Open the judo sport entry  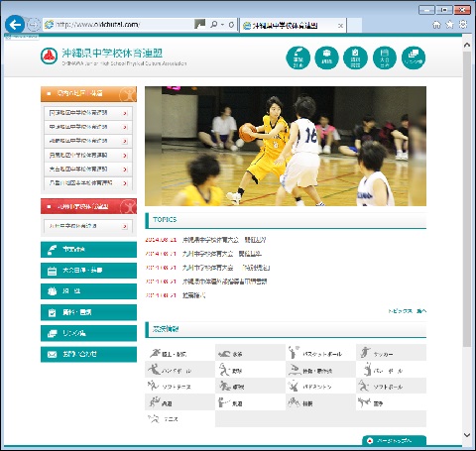tap(180, 402)
